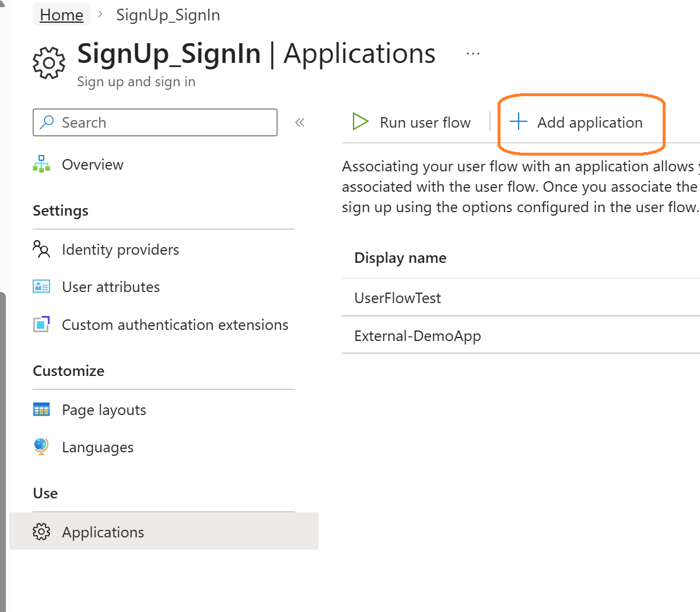Click the Overview hierarchy icon
The image size is (700, 612).
(x=41, y=164)
